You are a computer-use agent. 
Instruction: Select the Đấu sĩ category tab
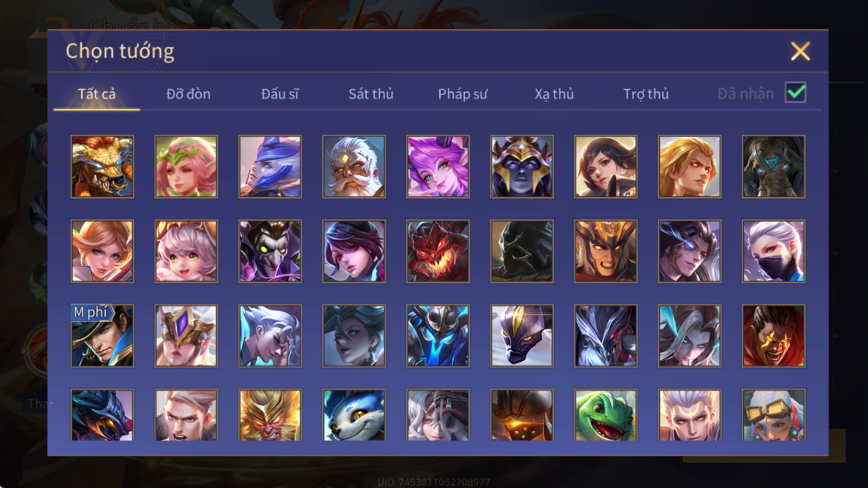(x=279, y=94)
